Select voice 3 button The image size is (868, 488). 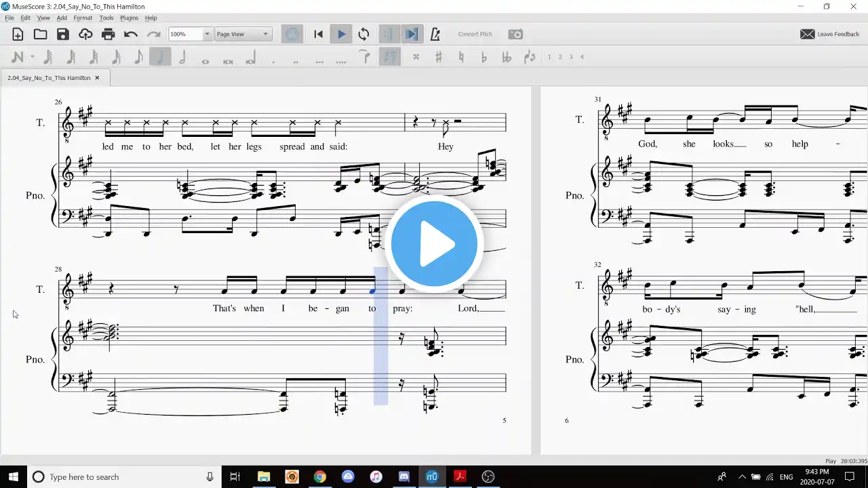[x=571, y=57]
